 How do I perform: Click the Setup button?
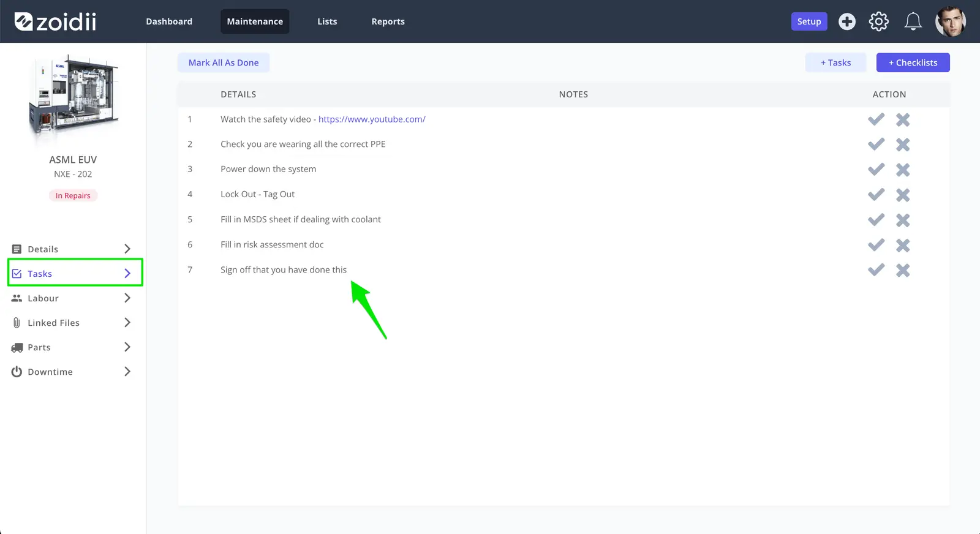coord(809,21)
